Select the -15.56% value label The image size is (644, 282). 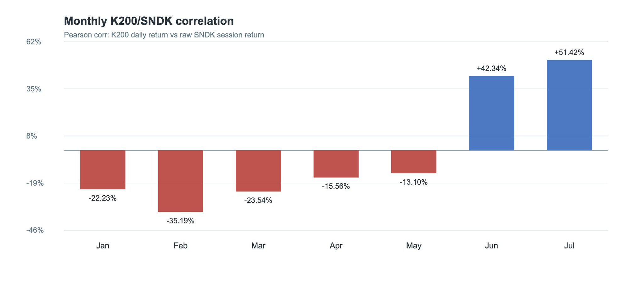pos(336,187)
